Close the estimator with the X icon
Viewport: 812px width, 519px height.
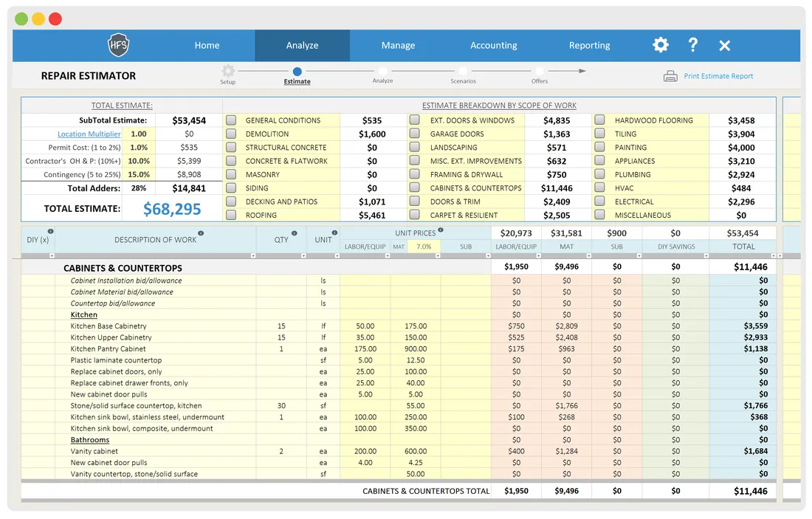point(724,46)
